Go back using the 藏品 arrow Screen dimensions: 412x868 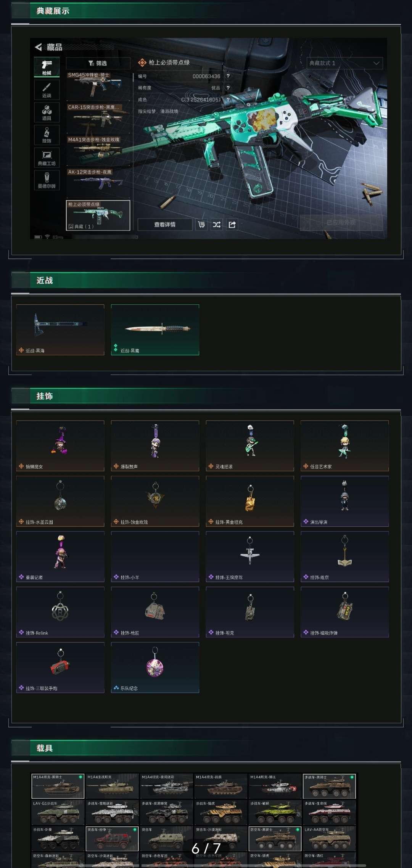tap(39, 47)
